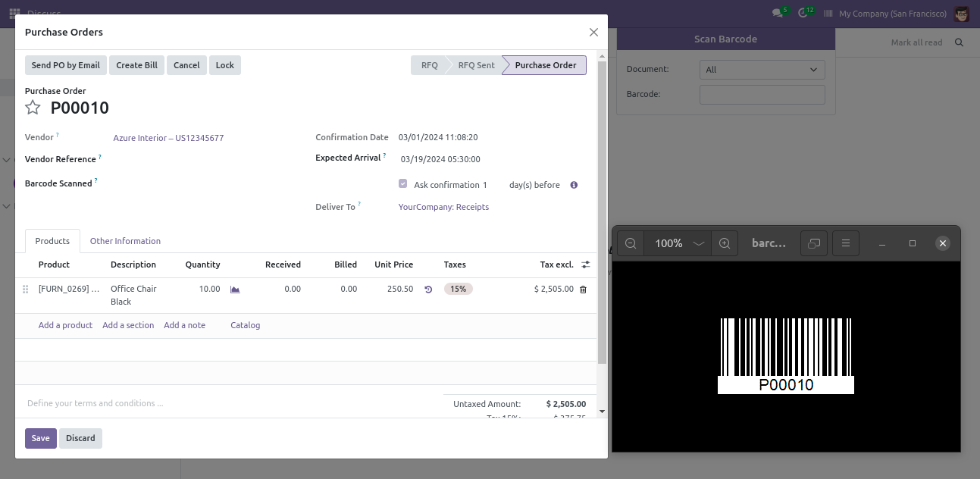Save the purchase order

41,438
